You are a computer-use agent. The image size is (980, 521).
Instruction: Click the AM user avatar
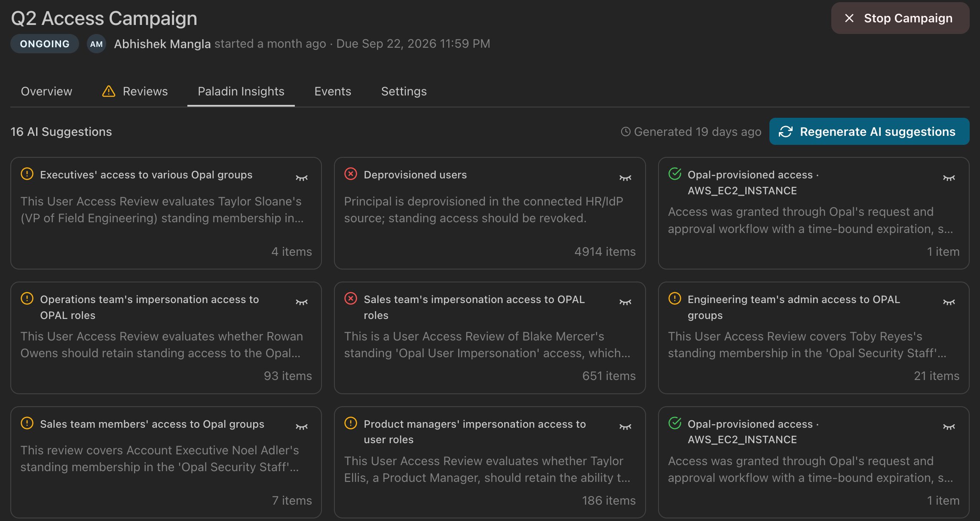(x=96, y=44)
